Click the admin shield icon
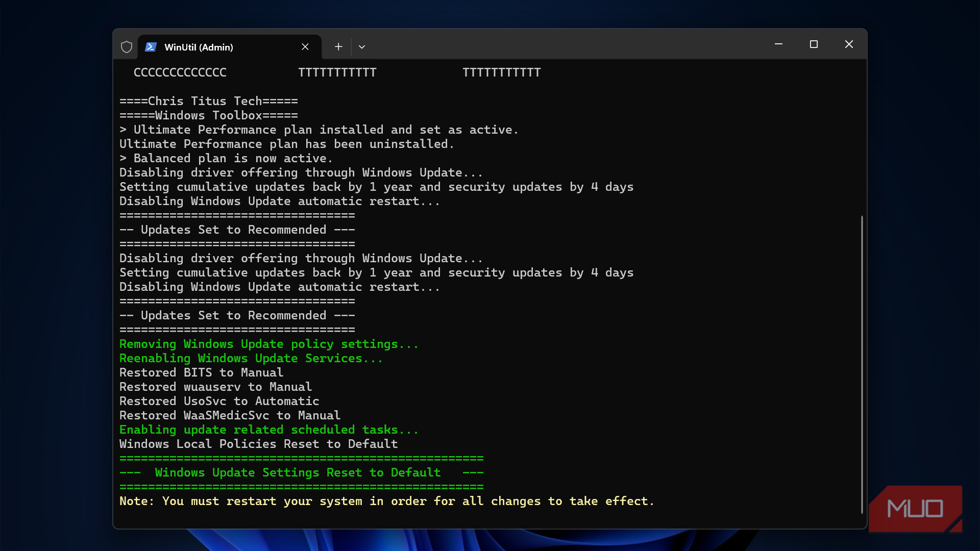The image size is (980, 551). pos(127,47)
